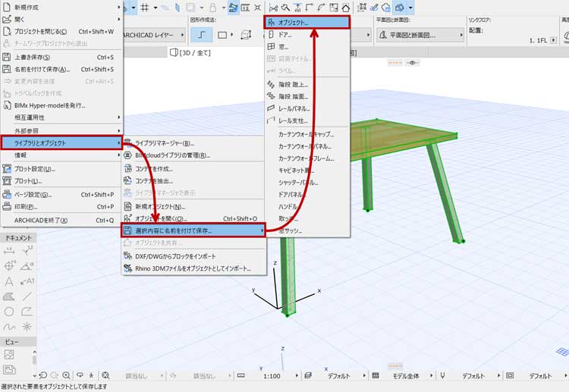Toggle the highlighted guide icon in top toolbar
Viewport: 569px width, 392px height.
[234, 8]
